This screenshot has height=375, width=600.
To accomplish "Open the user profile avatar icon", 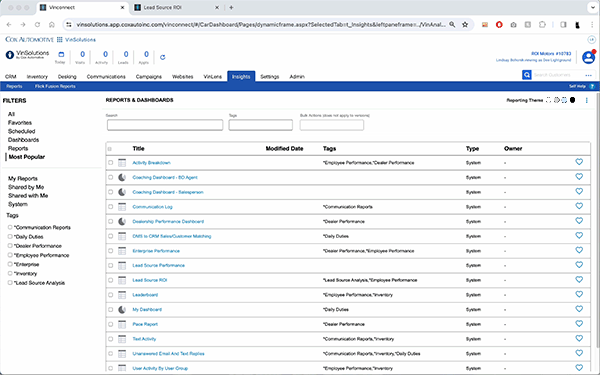I will click(x=588, y=57).
